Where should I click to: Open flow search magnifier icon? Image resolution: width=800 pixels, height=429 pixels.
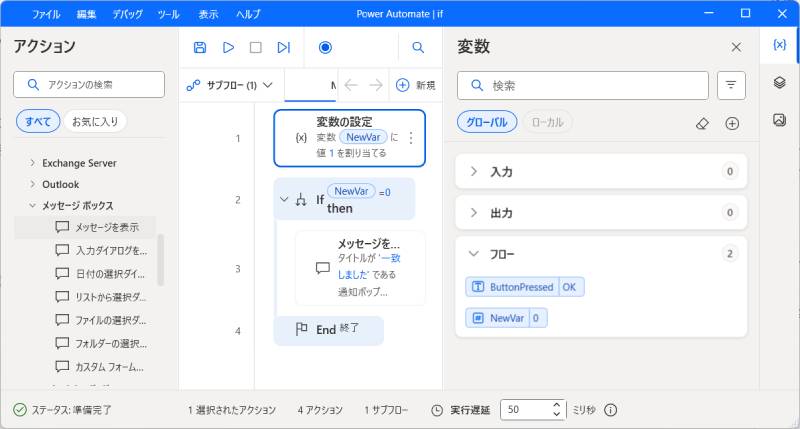click(x=418, y=47)
